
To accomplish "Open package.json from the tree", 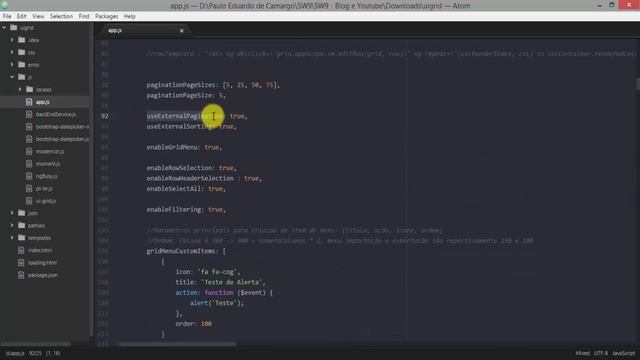I will tap(42, 275).
